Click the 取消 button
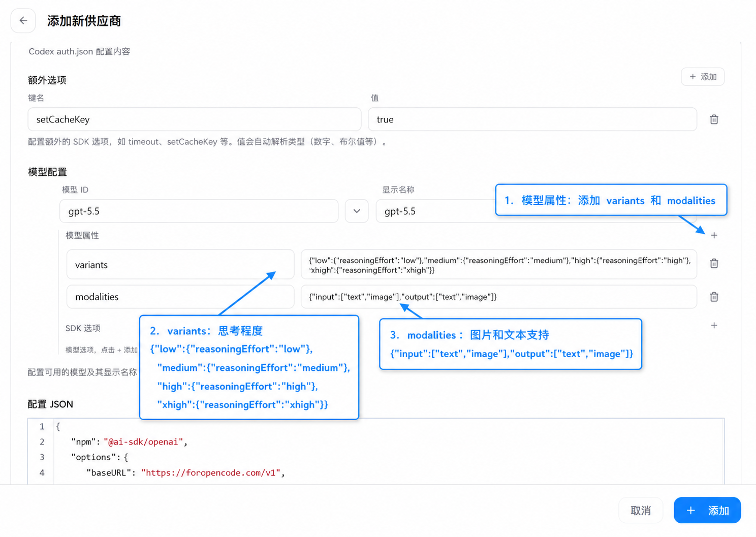 click(641, 511)
